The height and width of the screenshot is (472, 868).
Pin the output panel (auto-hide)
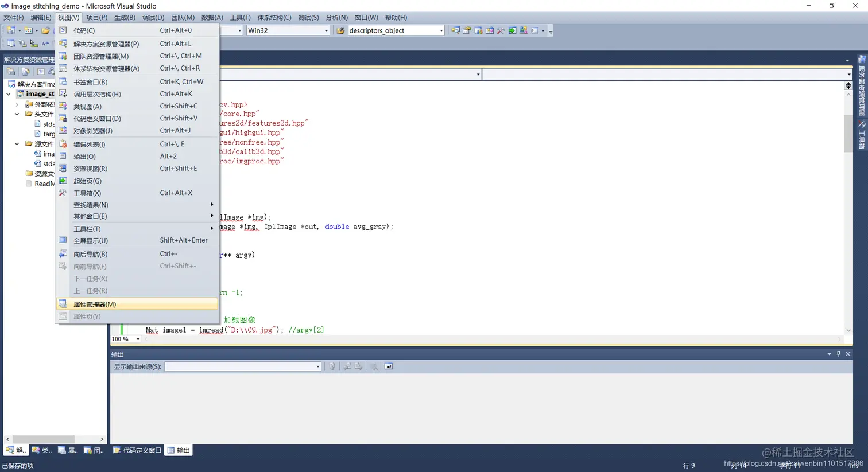[x=839, y=354]
